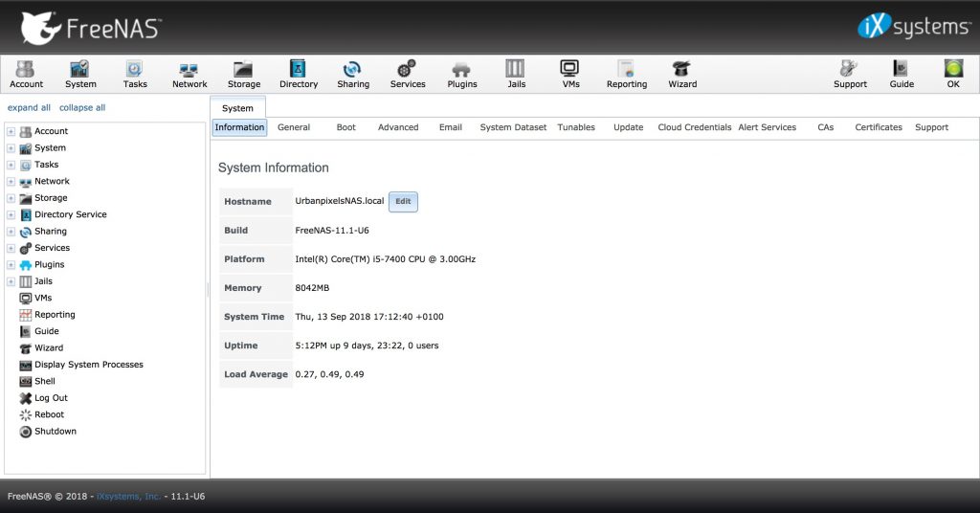
Task: Expand the Storage tree node
Action: click(11, 198)
